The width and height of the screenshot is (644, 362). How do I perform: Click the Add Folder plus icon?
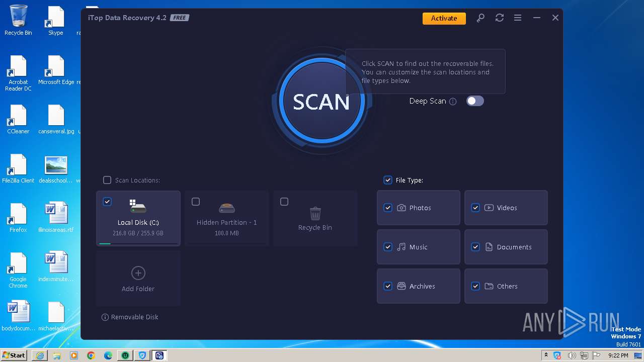[x=138, y=273]
